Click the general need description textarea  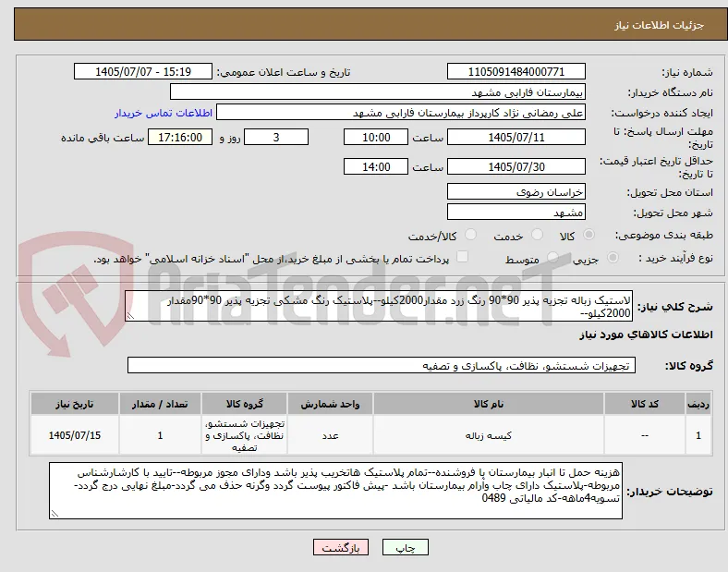(x=379, y=307)
